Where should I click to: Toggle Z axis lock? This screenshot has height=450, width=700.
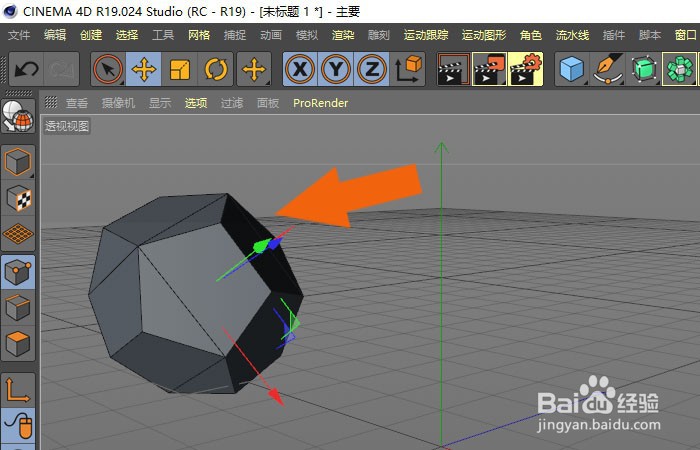tap(371, 69)
